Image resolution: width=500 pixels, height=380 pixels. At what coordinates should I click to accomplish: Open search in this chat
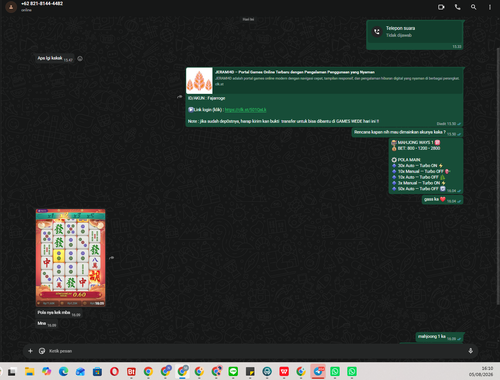click(x=473, y=7)
